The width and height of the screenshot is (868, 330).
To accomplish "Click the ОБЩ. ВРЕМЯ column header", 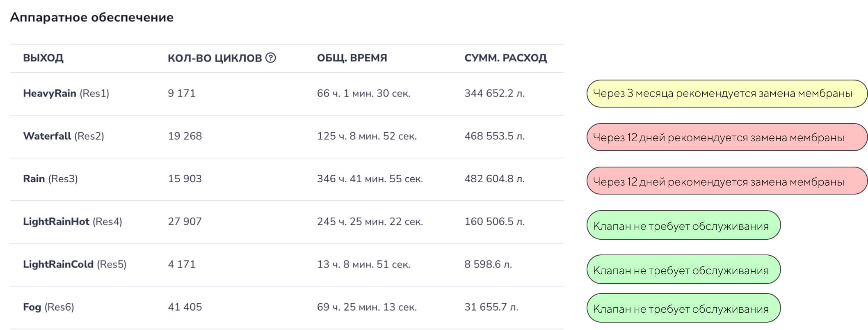I will pyautogui.click(x=352, y=58).
